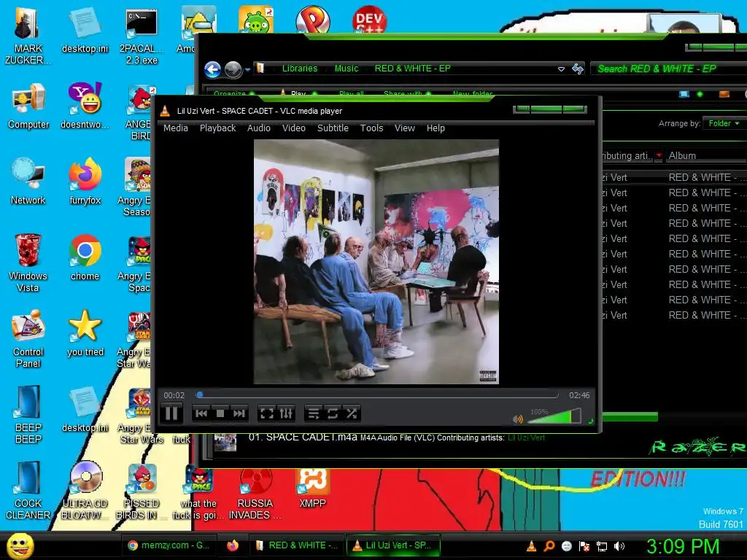Click the file thumbnail in details pane
Viewport: 747px width, 560px height.
225,441
